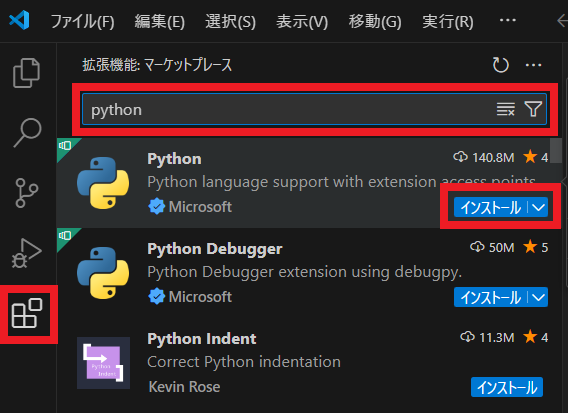Click the refresh extensions icon
Viewport: 568px width, 413px height.
pyautogui.click(x=501, y=65)
